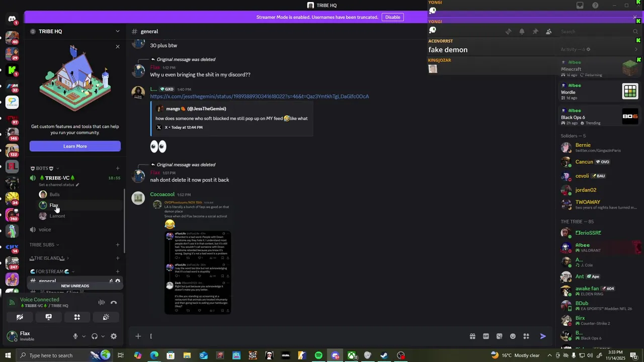Open soundboard in voice panel
The image size is (644, 362).
106,317
